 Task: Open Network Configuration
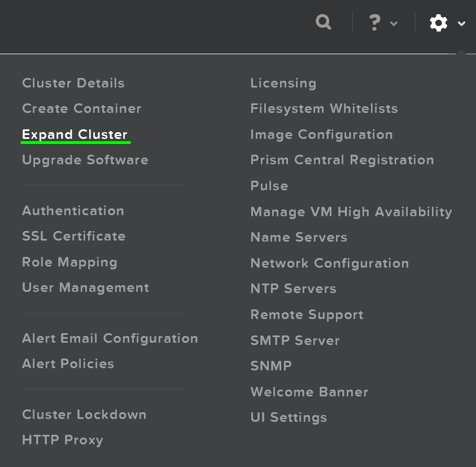point(329,263)
